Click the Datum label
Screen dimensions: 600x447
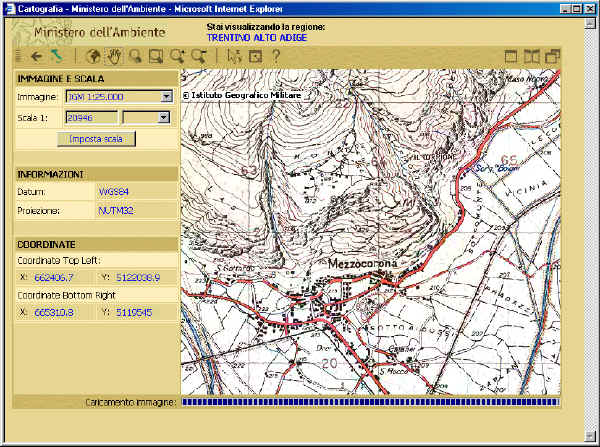(31, 192)
